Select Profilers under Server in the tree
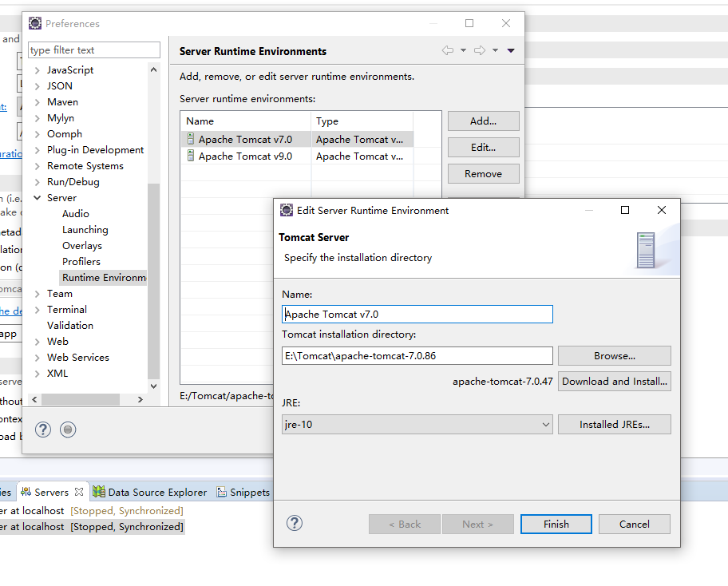 pos(81,262)
